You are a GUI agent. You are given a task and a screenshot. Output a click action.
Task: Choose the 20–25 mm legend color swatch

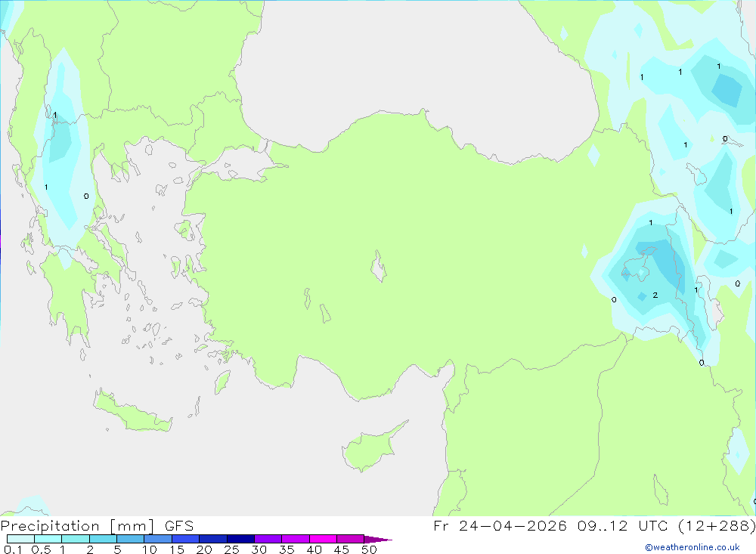pos(213,539)
